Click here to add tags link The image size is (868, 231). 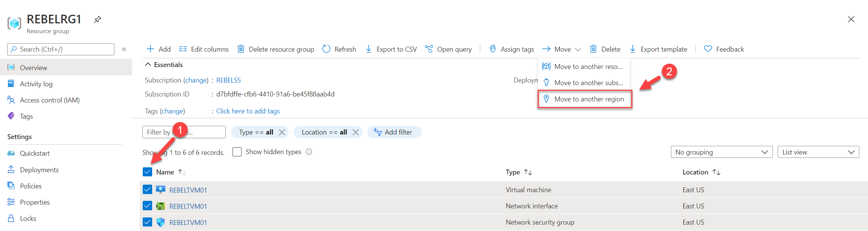[x=248, y=111]
